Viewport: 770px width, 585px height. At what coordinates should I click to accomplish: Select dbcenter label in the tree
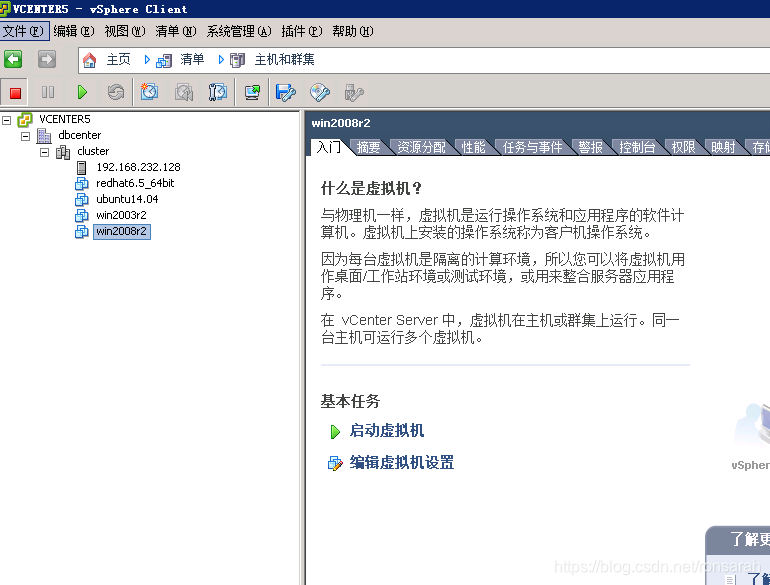[80, 136]
